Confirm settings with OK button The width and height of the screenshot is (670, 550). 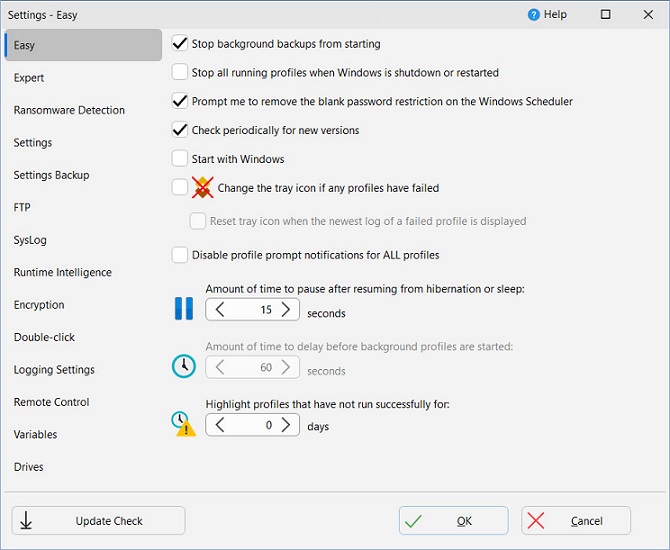(454, 521)
